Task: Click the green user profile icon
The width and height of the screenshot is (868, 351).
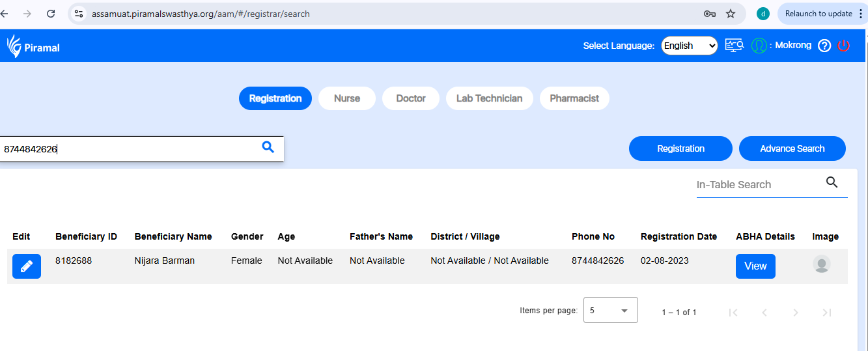Action: (759, 46)
